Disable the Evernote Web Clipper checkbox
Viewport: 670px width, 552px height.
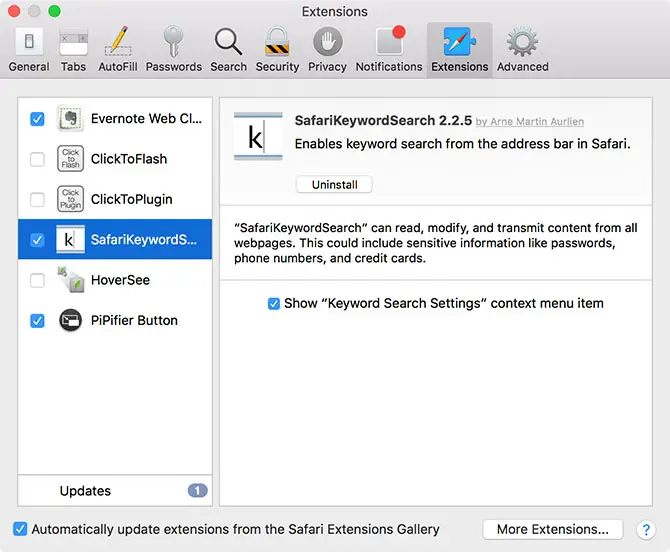(37, 119)
